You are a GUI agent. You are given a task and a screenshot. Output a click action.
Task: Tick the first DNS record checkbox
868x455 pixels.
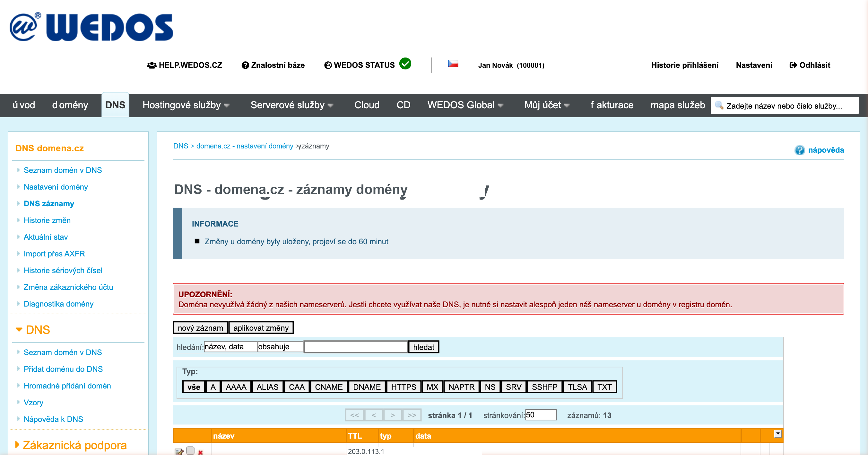click(x=190, y=450)
